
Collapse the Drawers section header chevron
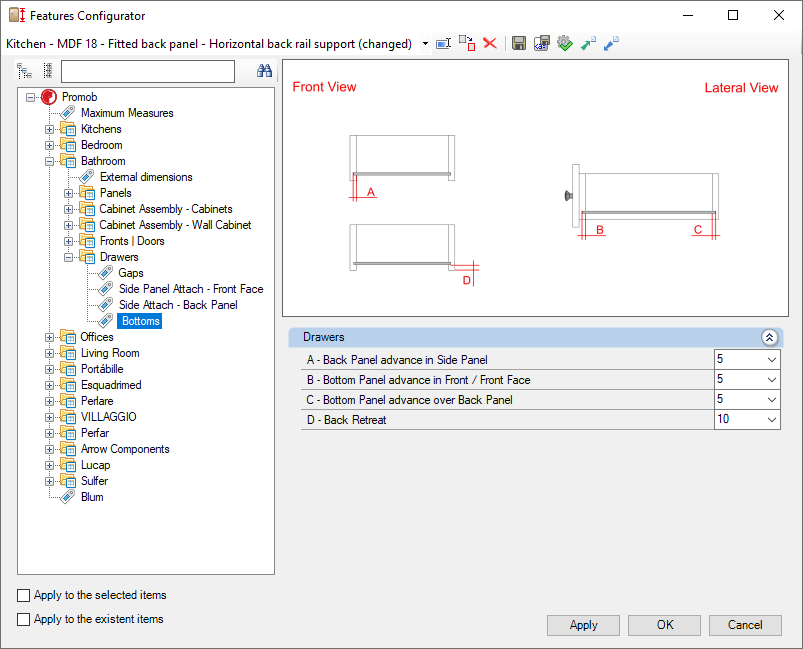click(769, 337)
